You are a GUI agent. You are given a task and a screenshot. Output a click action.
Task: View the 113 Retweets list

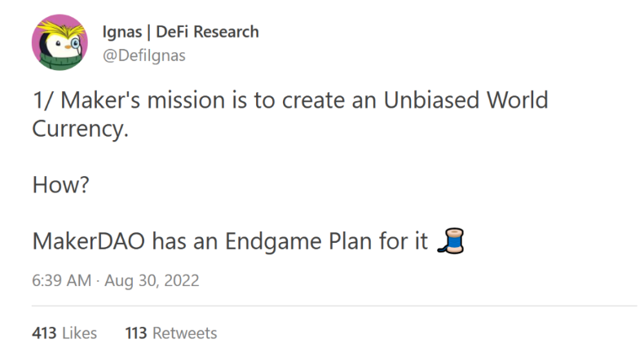click(171, 333)
